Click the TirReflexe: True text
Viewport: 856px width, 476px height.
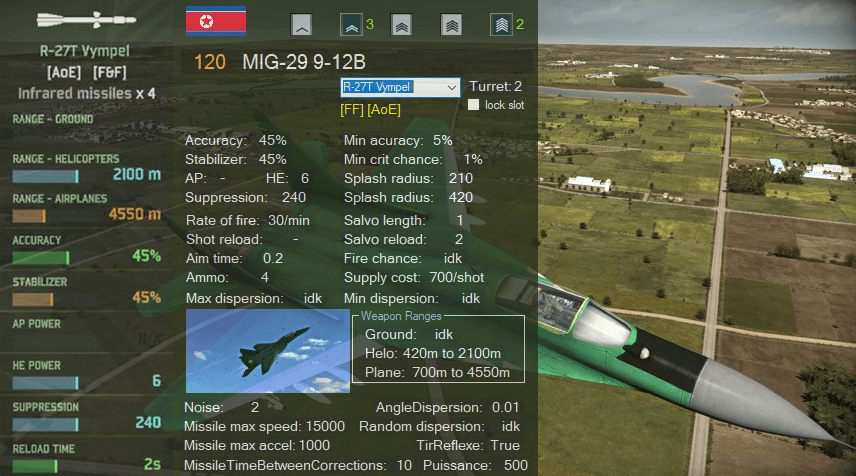pyautogui.click(x=468, y=446)
